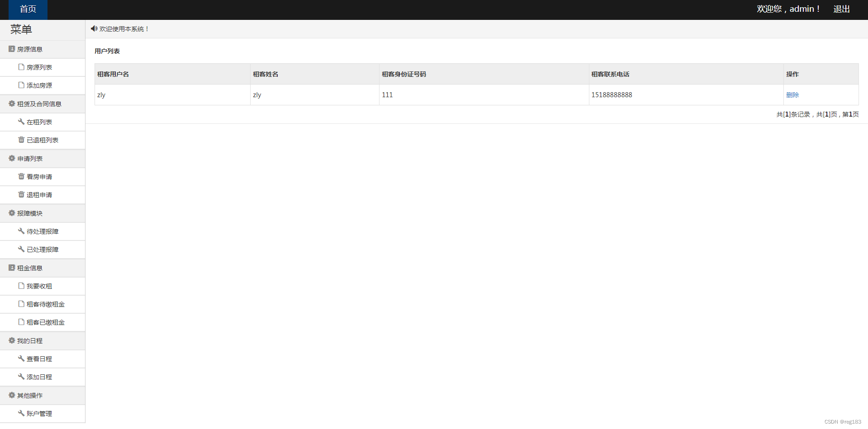Click the gear icon beside 报障模块
The height and width of the screenshot is (429, 868).
[12, 213]
